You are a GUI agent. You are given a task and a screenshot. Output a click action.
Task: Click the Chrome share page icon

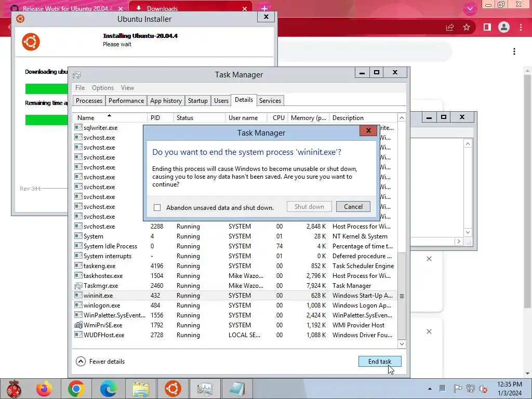[x=450, y=27]
